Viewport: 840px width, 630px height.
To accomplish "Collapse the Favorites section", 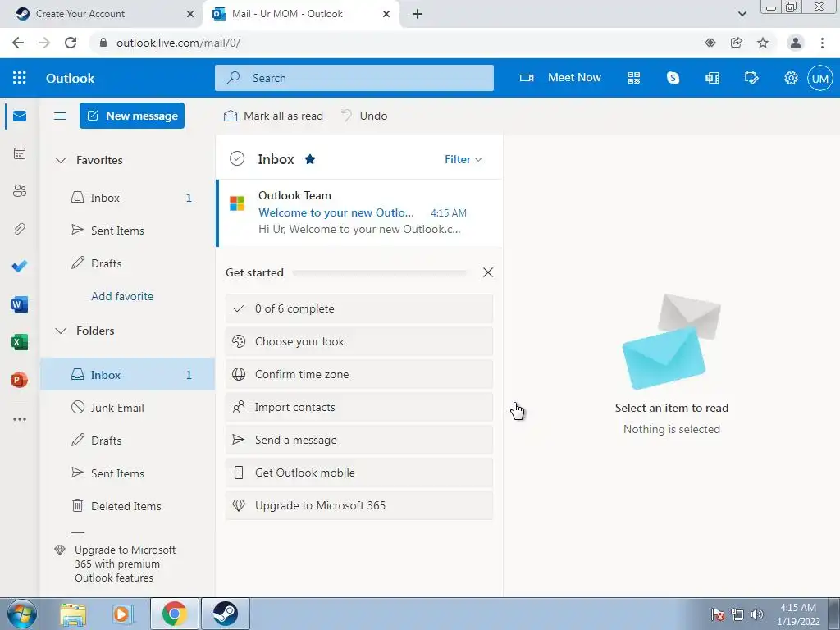I will coord(61,160).
